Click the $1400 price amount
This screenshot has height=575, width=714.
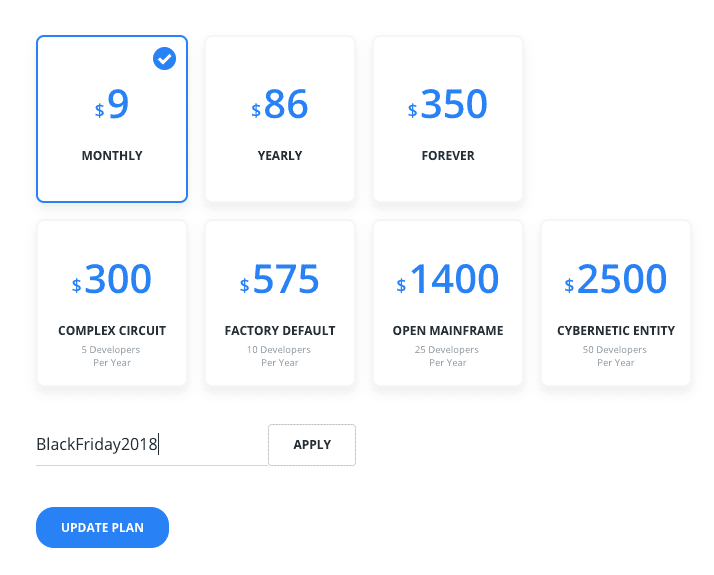tap(449, 280)
